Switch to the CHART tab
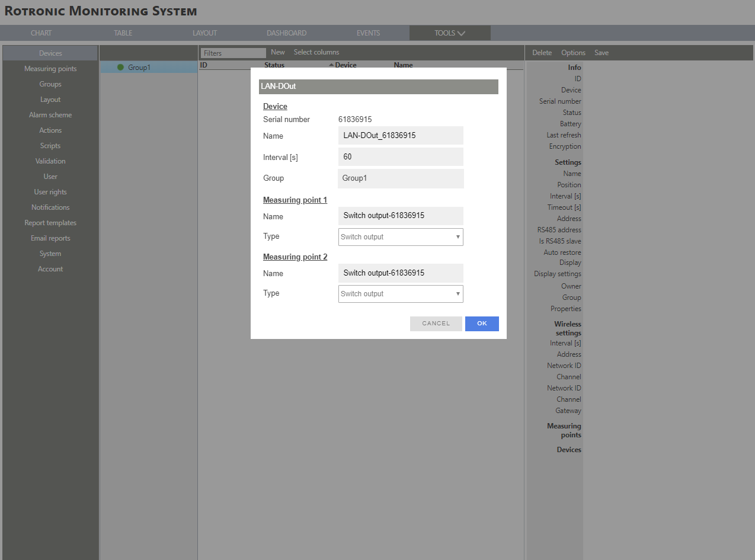 pyautogui.click(x=41, y=33)
